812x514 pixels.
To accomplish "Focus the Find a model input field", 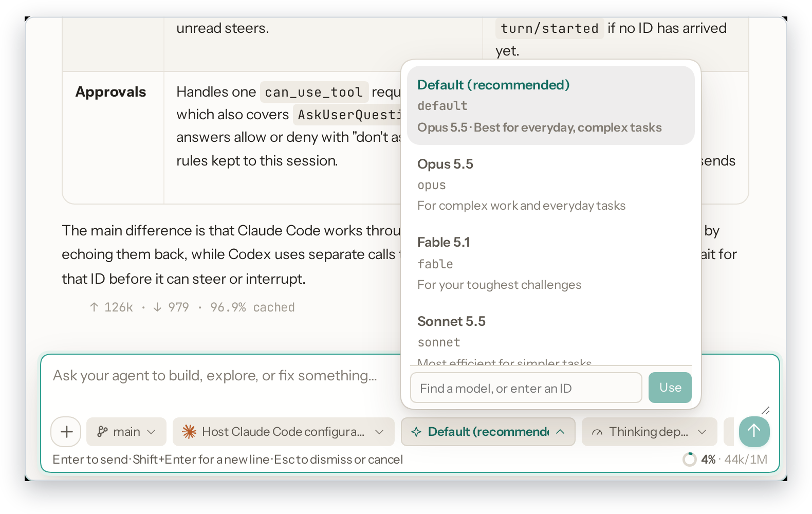I will pyautogui.click(x=526, y=388).
